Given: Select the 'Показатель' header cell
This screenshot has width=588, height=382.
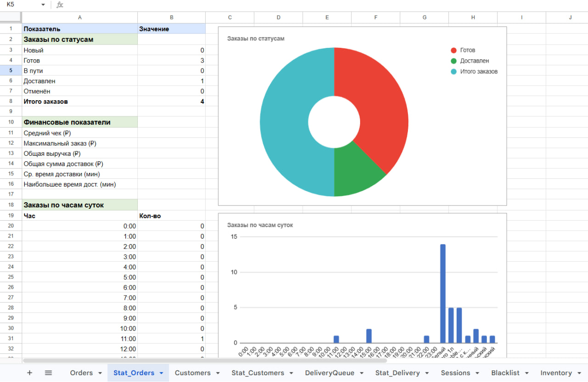Looking at the screenshot, I should (80, 29).
